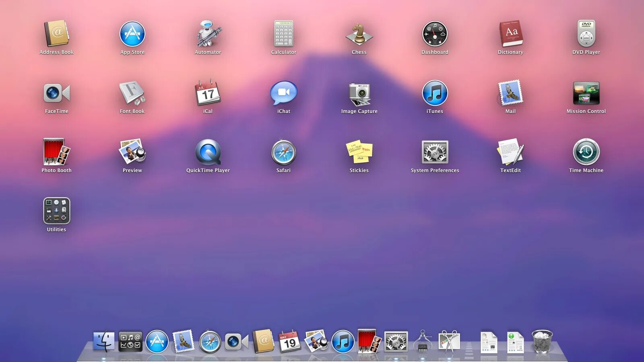Open the Font Book app
The height and width of the screenshot is (362, 644).
click(x=132, y=93)
